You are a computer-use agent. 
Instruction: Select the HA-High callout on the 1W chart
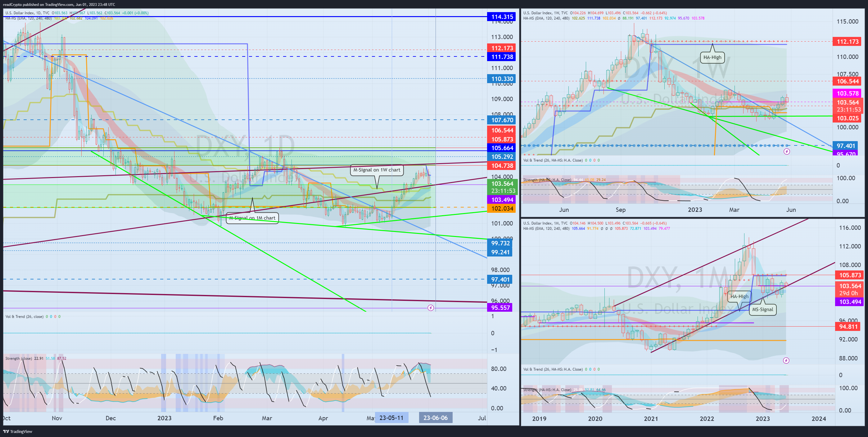pyautogui.click(x=712, y=57)
